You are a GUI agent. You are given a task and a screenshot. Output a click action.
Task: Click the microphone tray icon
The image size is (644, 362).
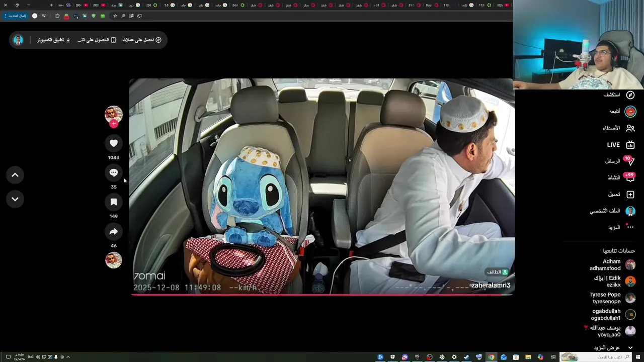(x=56, y=357)
